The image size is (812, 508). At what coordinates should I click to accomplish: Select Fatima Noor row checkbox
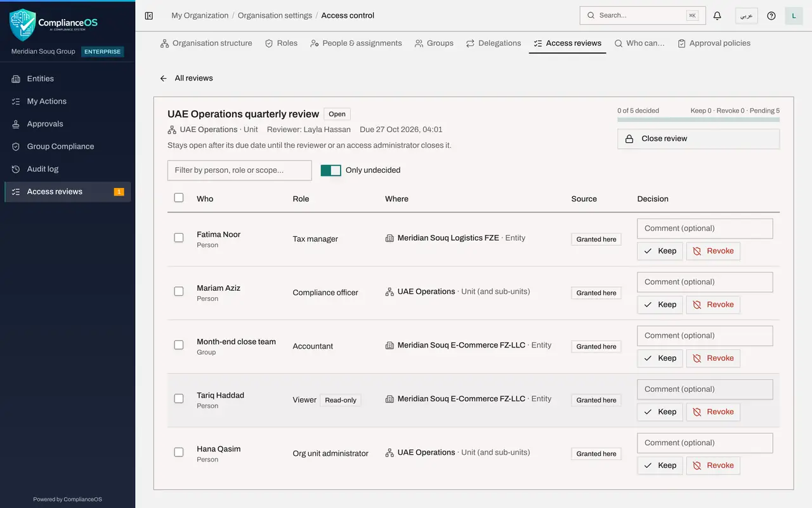pyautogui.click(x=179, y=237)
